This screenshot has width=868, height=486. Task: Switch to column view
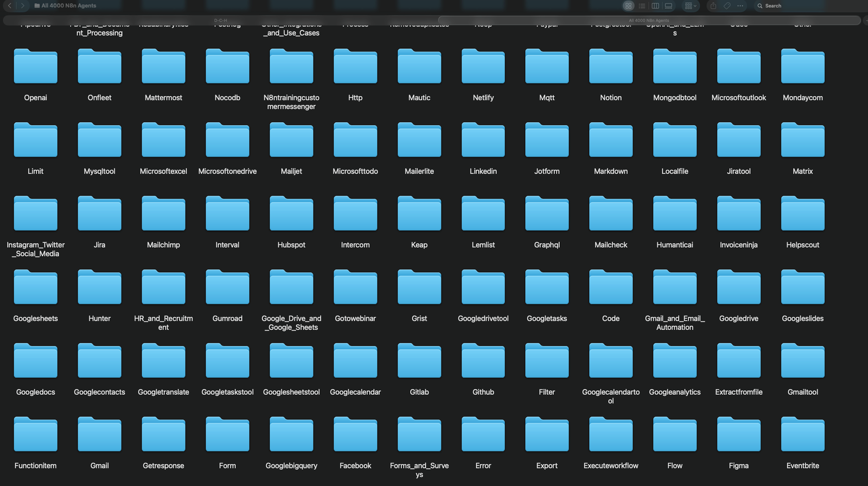[x=655, y=5]
